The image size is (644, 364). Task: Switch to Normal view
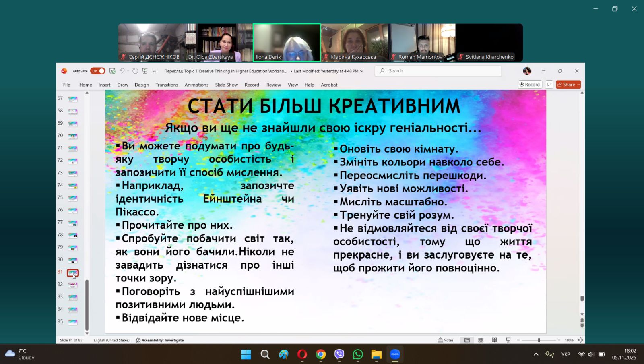467,340
